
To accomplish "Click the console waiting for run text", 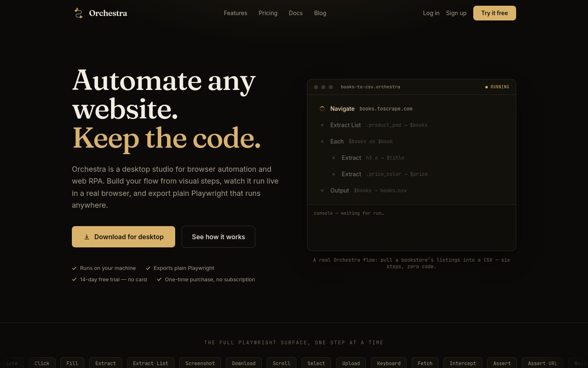I will tap(349, 213).
